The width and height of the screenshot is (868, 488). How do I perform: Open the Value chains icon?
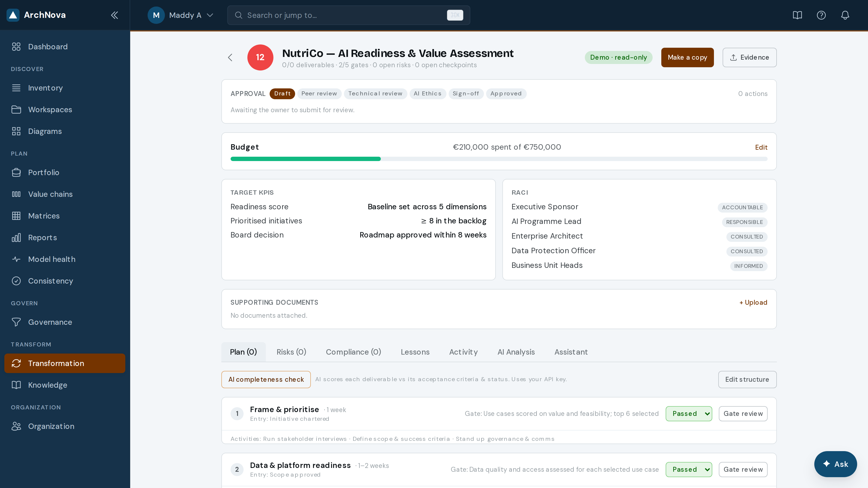coord(16,194)
